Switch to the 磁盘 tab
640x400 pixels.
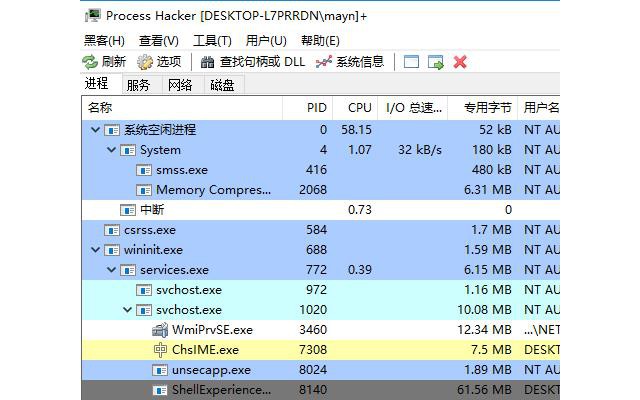point(222,85)
